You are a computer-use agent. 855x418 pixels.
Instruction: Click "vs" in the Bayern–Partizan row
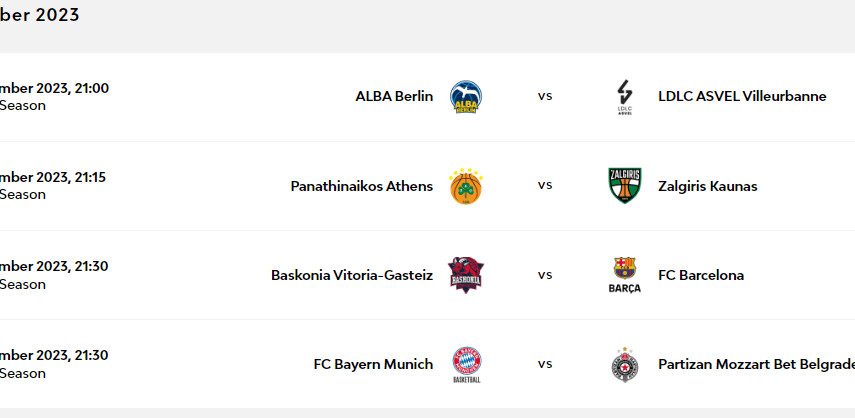point(545,364)
